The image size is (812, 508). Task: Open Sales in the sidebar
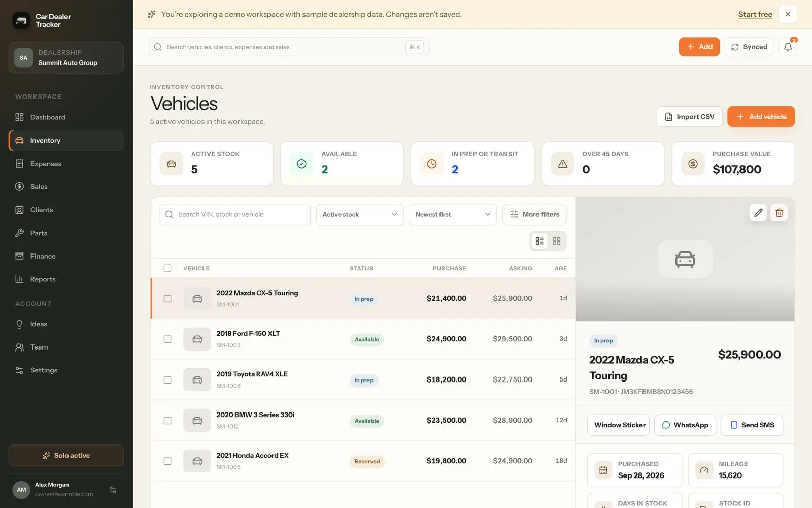click(x=66, y=186)
